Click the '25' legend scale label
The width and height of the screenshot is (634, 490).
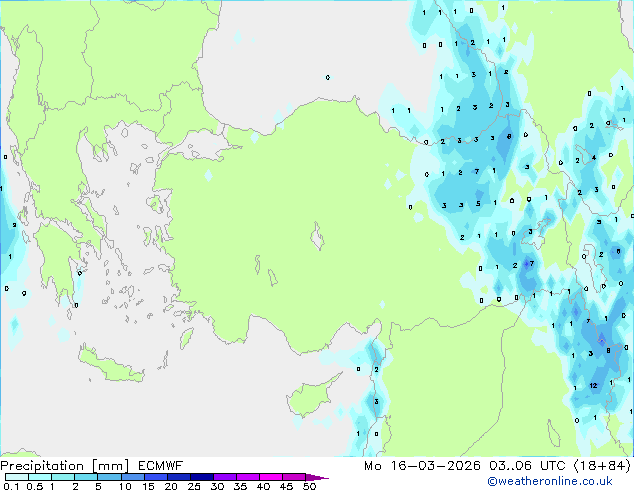click(x=194, y=486)
